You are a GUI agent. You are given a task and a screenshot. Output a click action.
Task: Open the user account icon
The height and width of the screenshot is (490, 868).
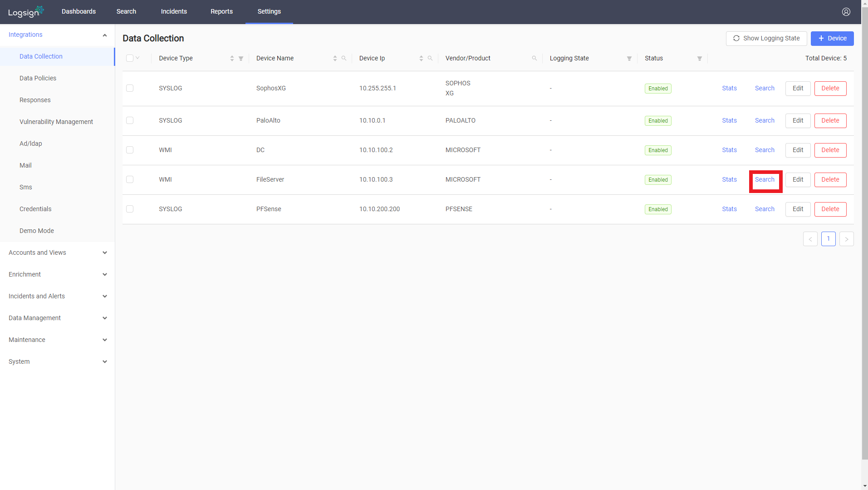(846, 12)
